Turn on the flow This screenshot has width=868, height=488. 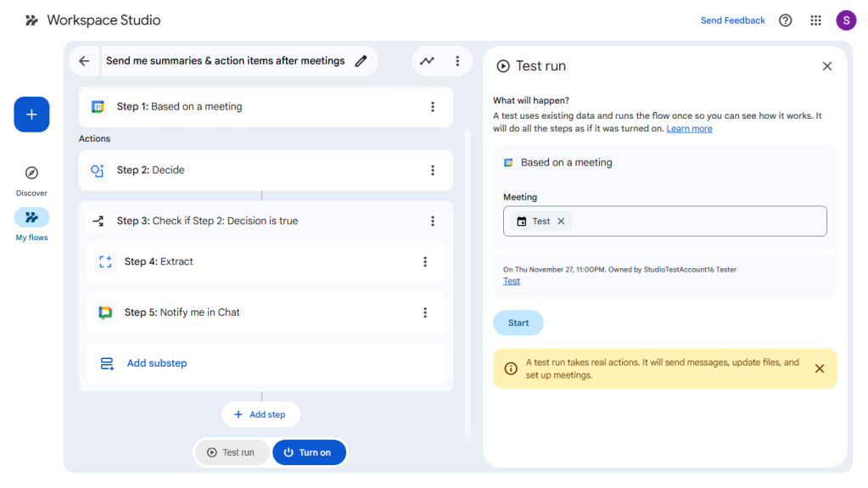pyautogui.click(x=310, y=452)
